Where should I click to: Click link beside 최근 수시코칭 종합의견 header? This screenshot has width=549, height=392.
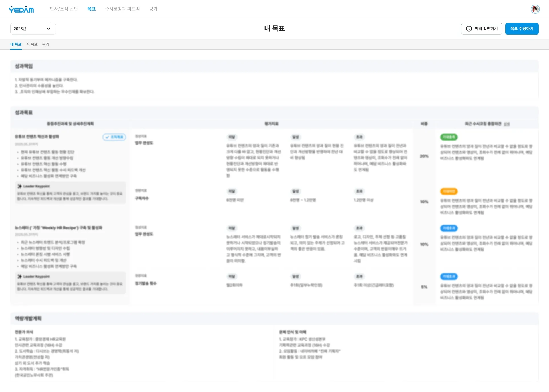pos(506,124)
